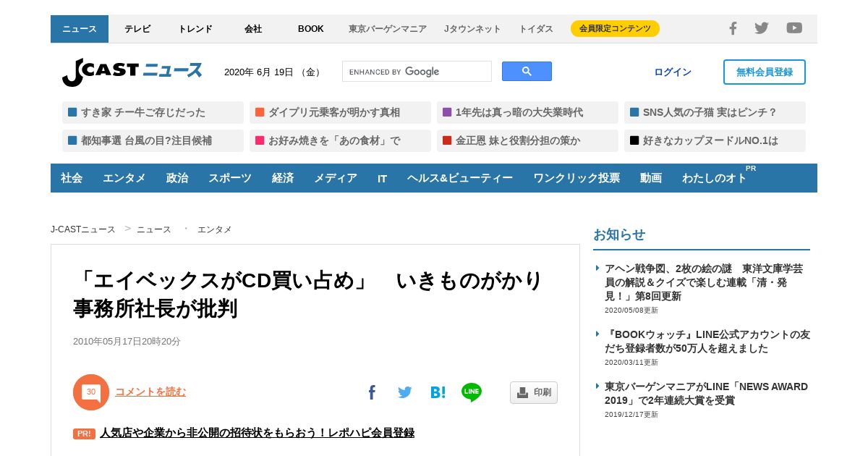Open notice BOOKウォッチ LINE公式アカウント
This screenshot has width=868, height=456.
[x=707, y=342]
